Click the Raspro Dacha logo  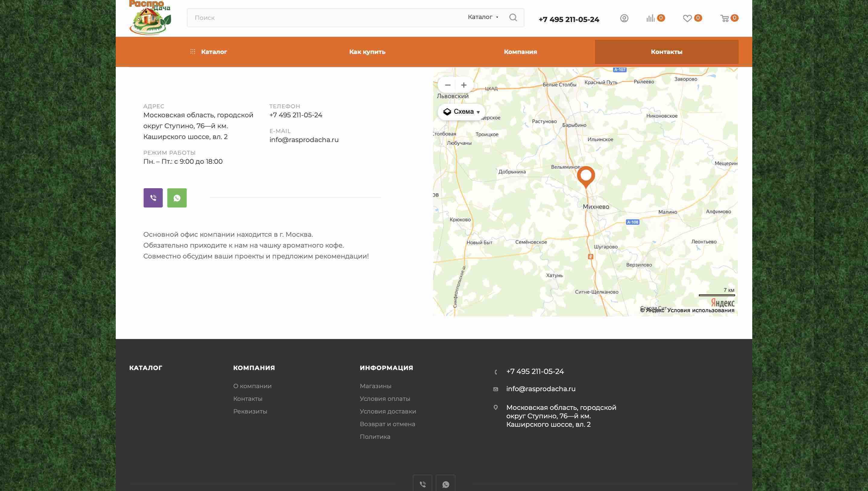150,17
